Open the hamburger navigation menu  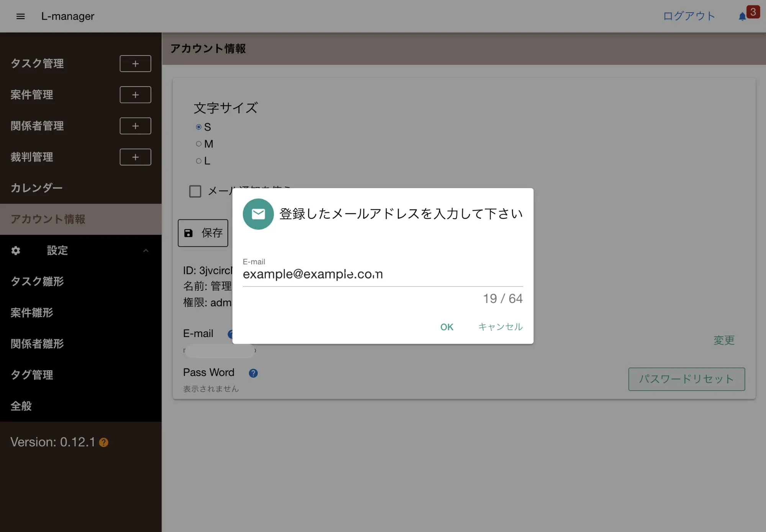pyautogui.click(x=21, y=16)
